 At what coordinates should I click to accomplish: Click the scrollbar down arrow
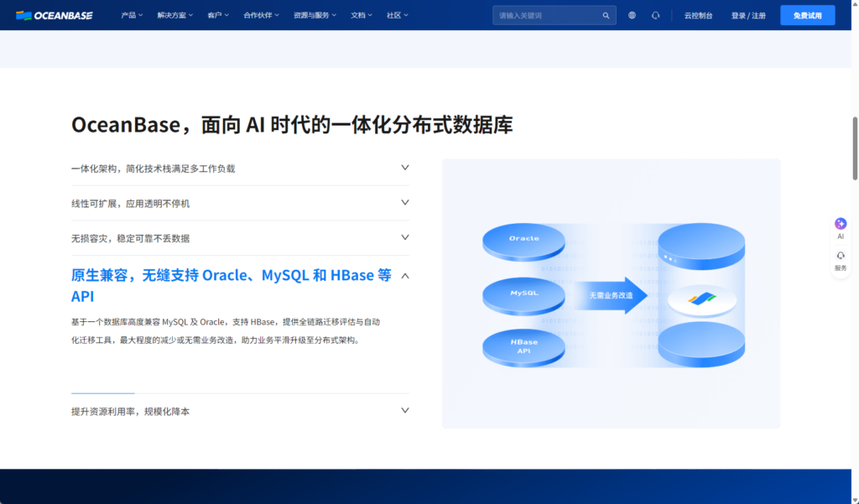pos(855,500)
